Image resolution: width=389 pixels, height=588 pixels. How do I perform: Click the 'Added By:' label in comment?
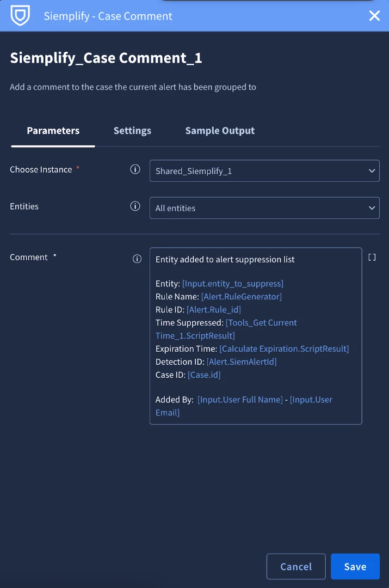coord(175,400)
